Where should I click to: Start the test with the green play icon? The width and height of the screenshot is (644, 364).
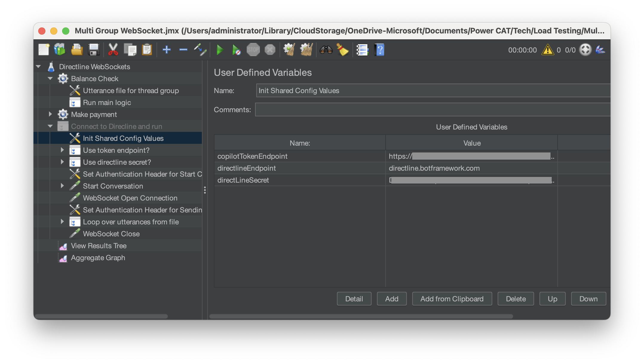pos(220,50)
